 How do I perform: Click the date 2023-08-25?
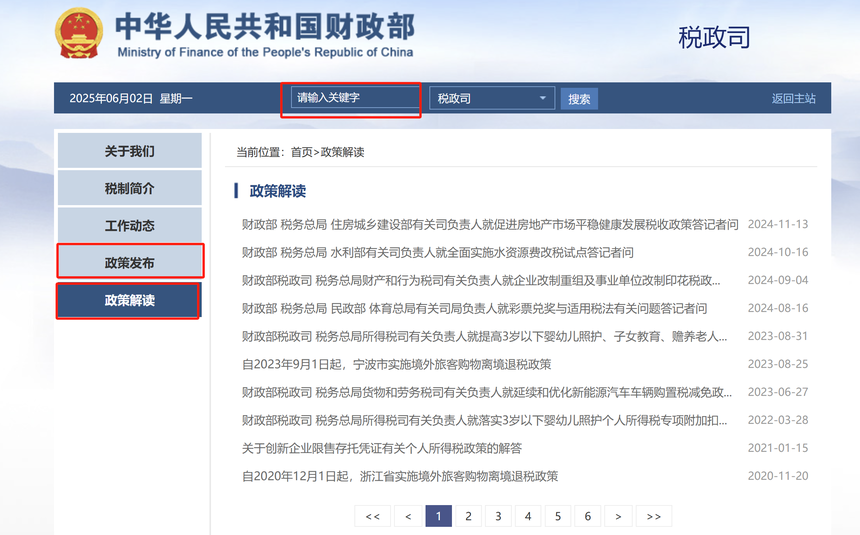[778, 364]
